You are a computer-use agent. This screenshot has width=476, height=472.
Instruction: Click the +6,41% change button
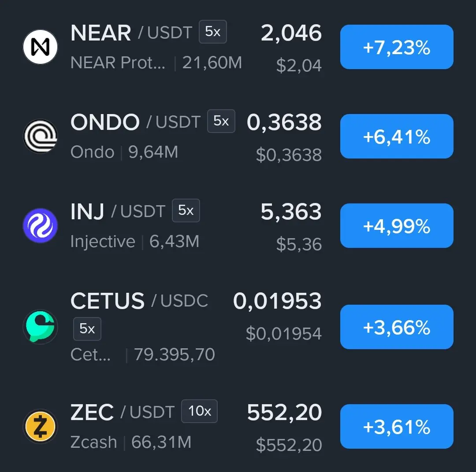tap(397, 136)
